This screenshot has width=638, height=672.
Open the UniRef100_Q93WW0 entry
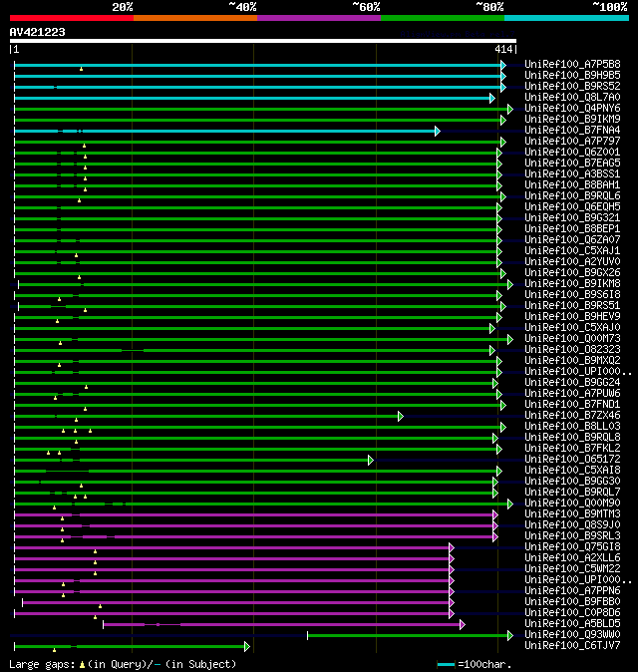[x=572, y=635]
